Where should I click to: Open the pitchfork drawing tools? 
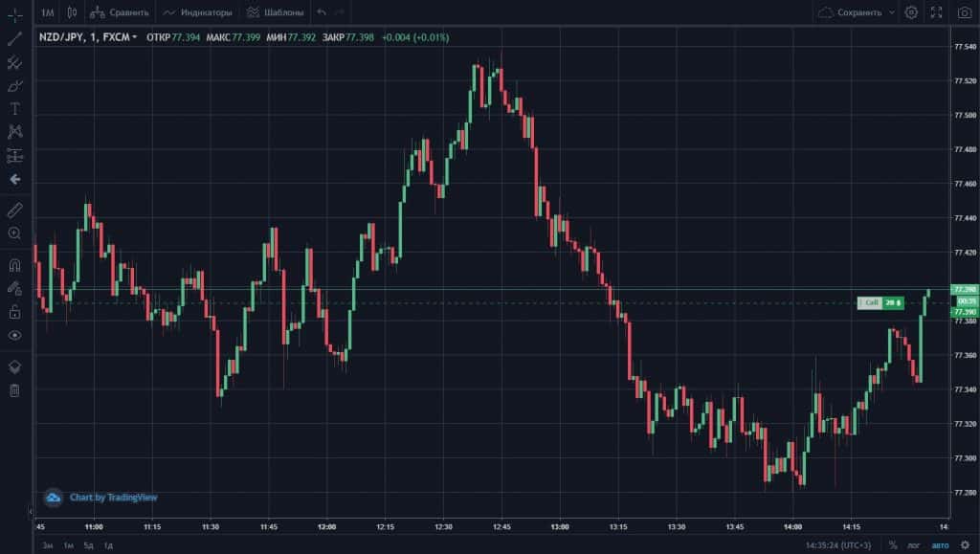pyautogui.click(x=14, y=62)
